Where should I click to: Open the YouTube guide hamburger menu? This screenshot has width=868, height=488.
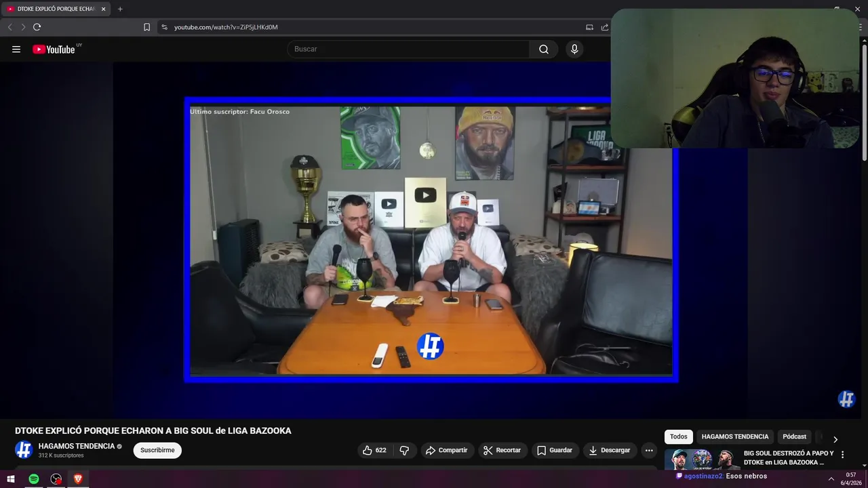[x=16, y=49]
